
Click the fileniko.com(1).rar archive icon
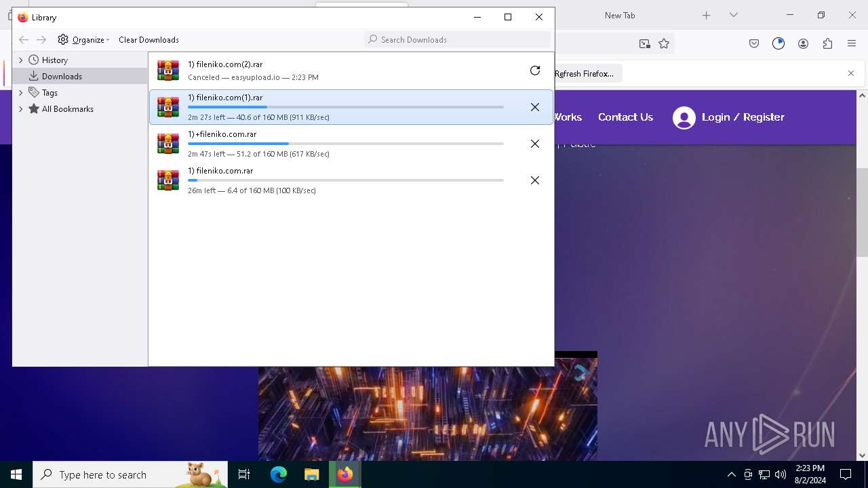tap(168, 107)
